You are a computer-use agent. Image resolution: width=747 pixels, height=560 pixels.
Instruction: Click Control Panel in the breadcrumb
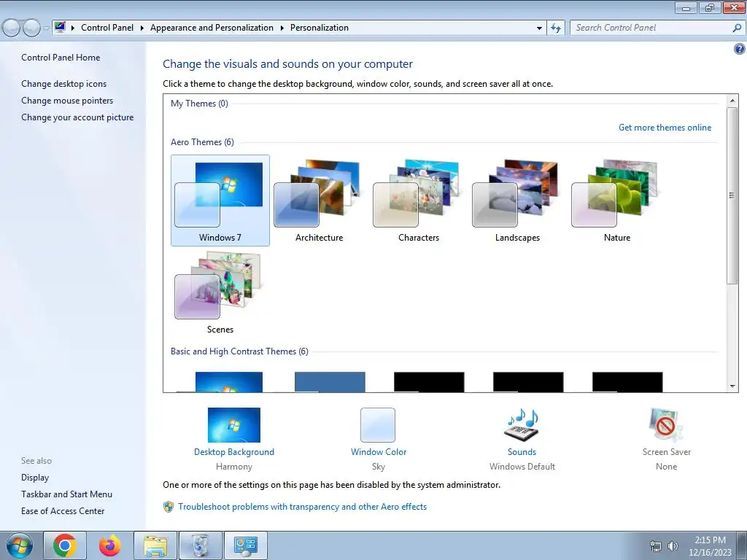(107, 28)
